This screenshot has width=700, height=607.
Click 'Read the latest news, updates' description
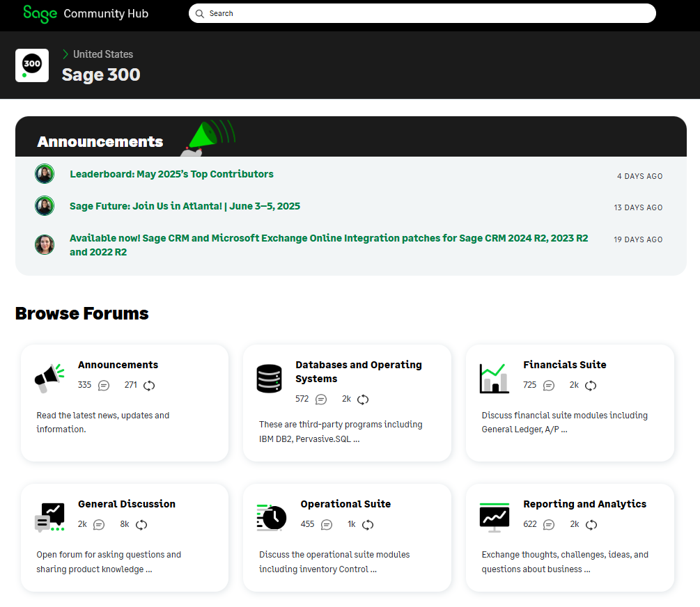103,423
